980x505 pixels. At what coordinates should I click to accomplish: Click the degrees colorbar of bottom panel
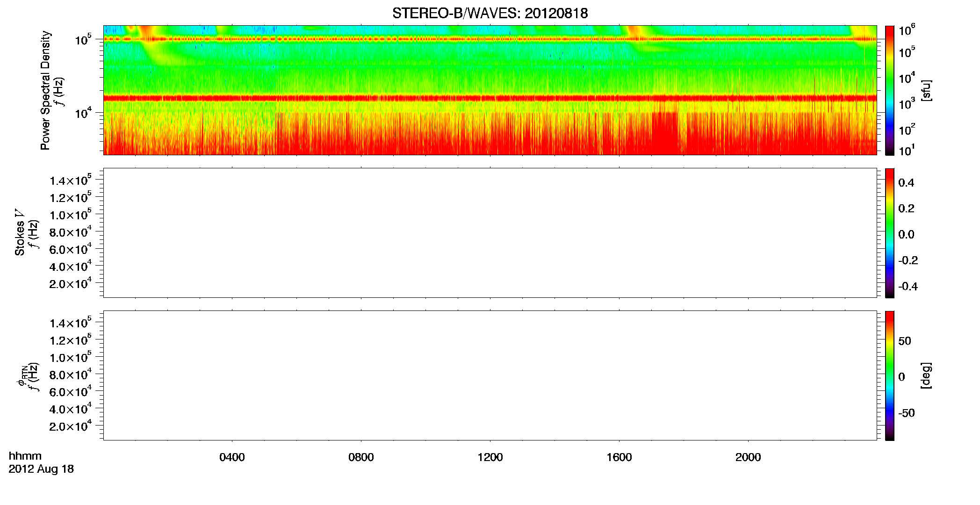[x=890, y=375]
